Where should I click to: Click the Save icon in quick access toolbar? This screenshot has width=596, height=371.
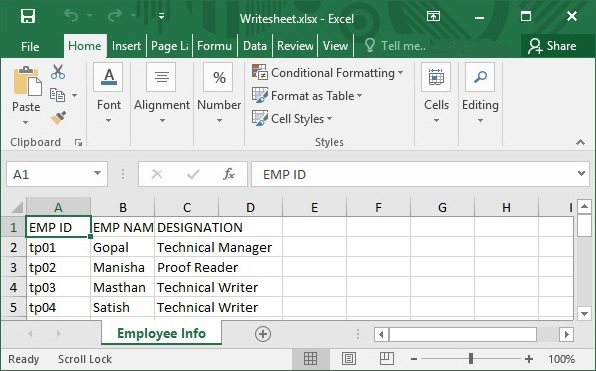click(x=28, y=16)
